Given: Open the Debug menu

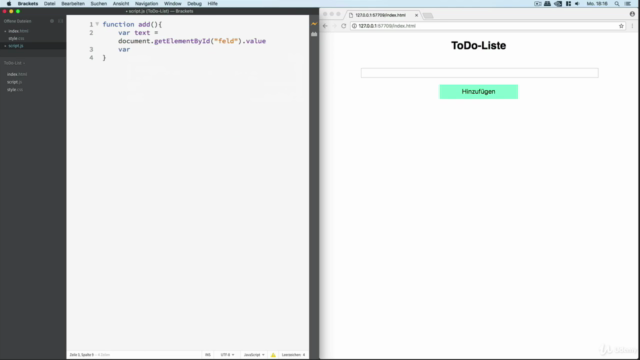Looking at the screenshot, I should click(x=194, y=4).
